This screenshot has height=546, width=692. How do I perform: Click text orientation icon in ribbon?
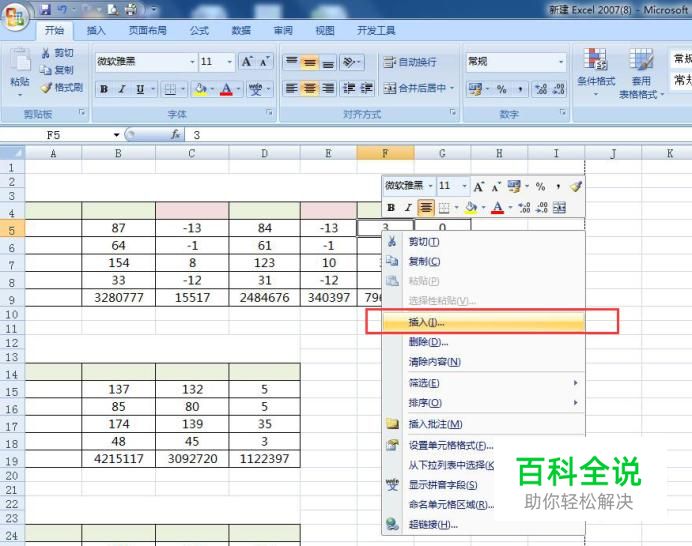click(x=349, y=62)
